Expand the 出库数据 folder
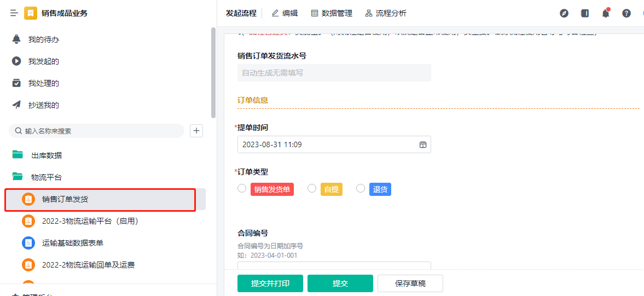The image size is (644, 296). click(47, 155)
